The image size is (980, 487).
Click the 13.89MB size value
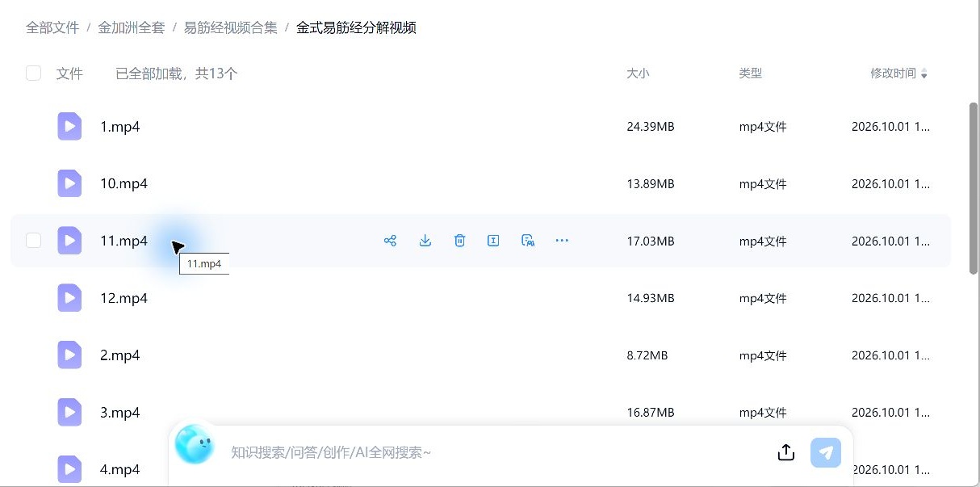651,184
